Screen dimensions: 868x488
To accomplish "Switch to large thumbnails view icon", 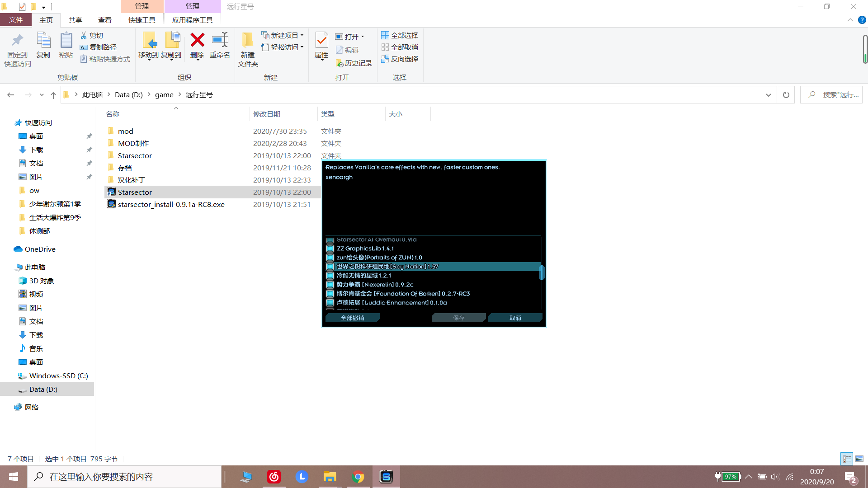I will 859,459.
